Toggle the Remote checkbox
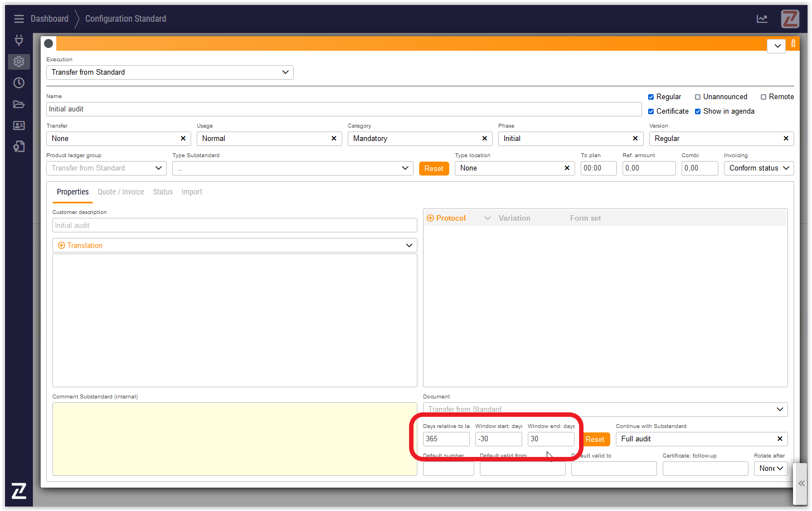 click(763, 97)
